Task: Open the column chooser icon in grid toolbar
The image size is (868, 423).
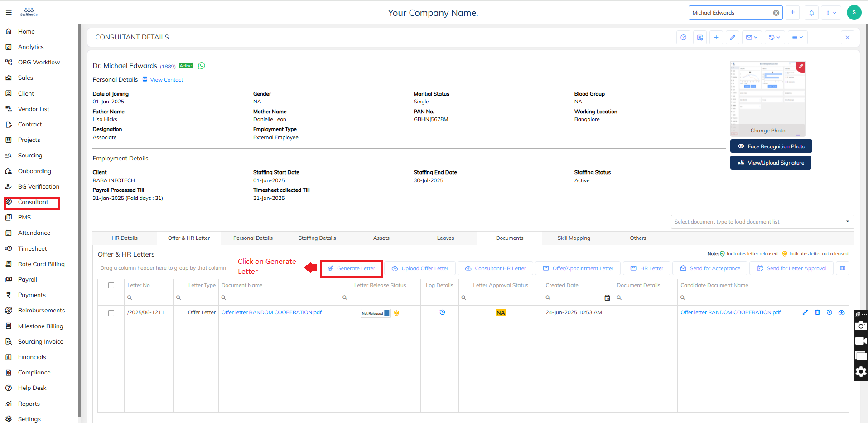Action: 843,268
